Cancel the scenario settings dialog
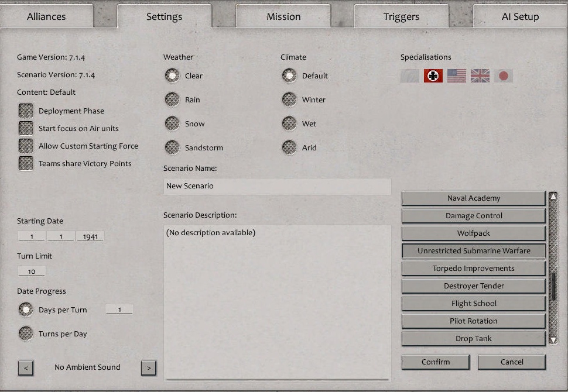 point(511,362)
